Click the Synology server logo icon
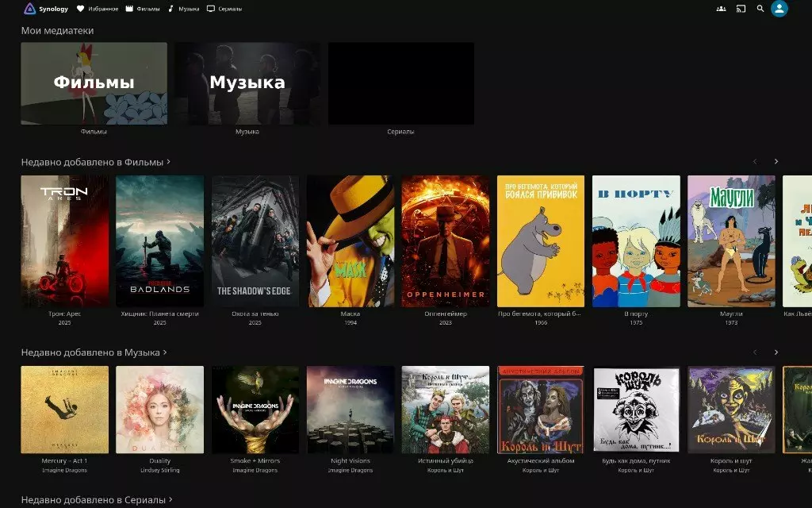Screen dimensions: 812x508 pyautogui.click(x=29, y=8)
